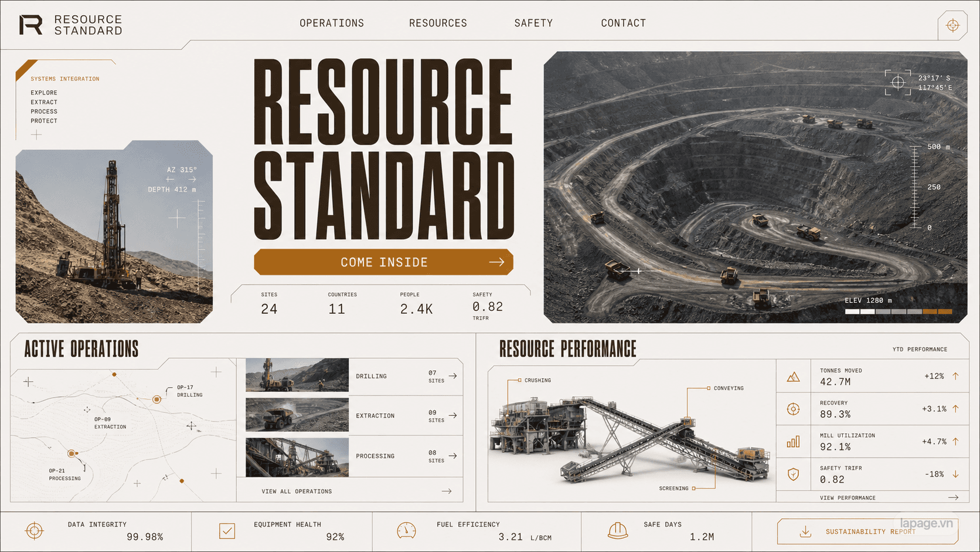Click the Safety TRIFR shield icon
The width and height of the screenshot is (980, 552).
pos(793,474)
